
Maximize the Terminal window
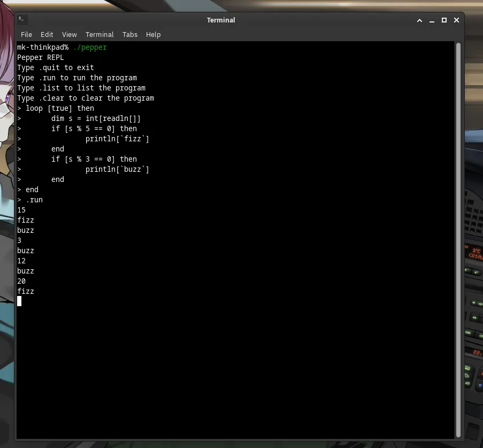click(444, 20)
